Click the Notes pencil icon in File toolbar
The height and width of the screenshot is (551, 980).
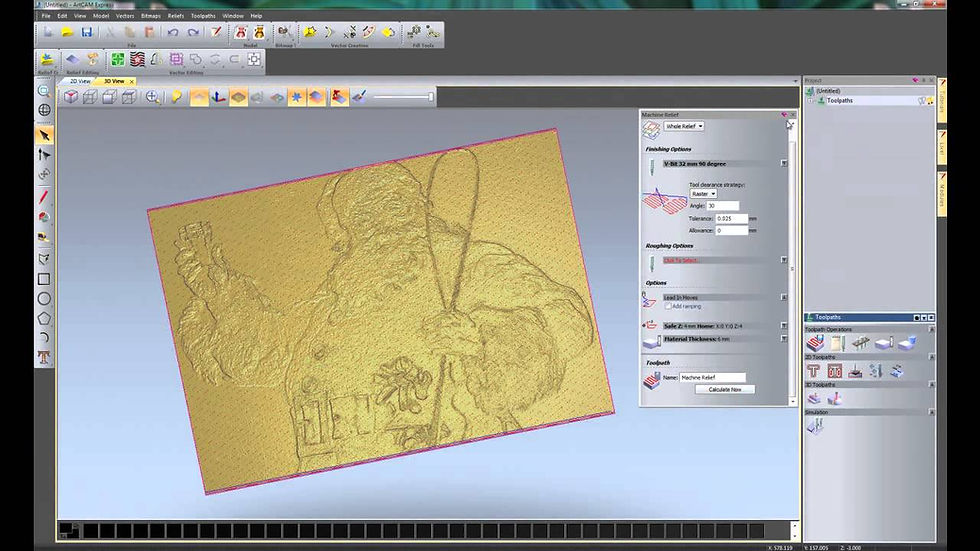[x=216, y=32]
